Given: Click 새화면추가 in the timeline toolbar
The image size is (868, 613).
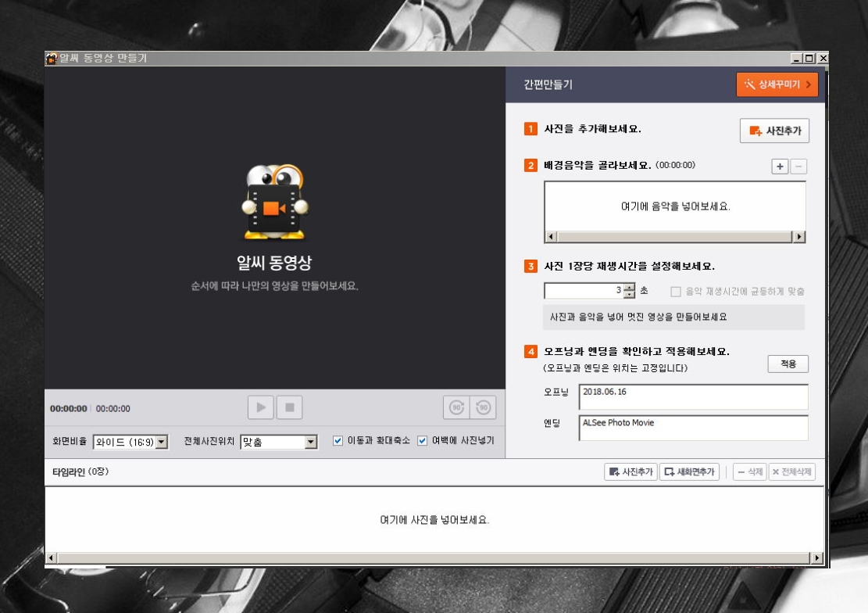Looking at the screenshot, I should [x=689, y=471].
